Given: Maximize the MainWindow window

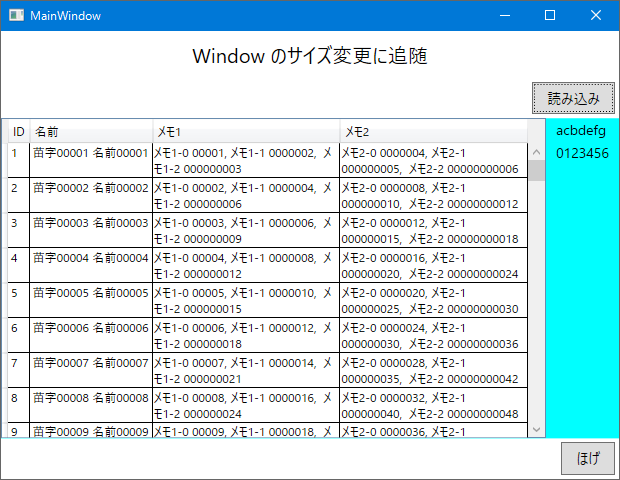Looking at the screenshot, I should tap(550, 15).
